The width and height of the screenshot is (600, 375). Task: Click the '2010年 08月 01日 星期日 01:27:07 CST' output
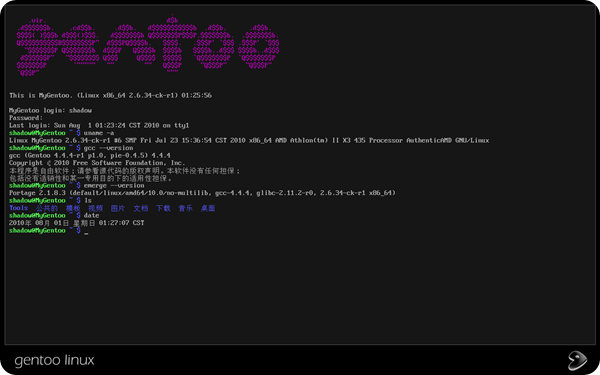click(77, 223)
